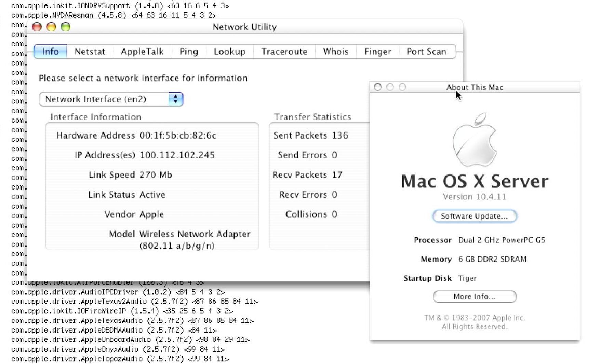614x364 pixels.
Task: Switch to the Traceroute tab
Action: pos(284,52)
